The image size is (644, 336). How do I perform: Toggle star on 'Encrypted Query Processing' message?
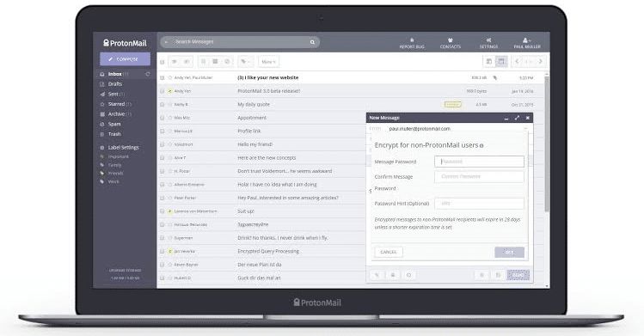[x=169, y=251]
